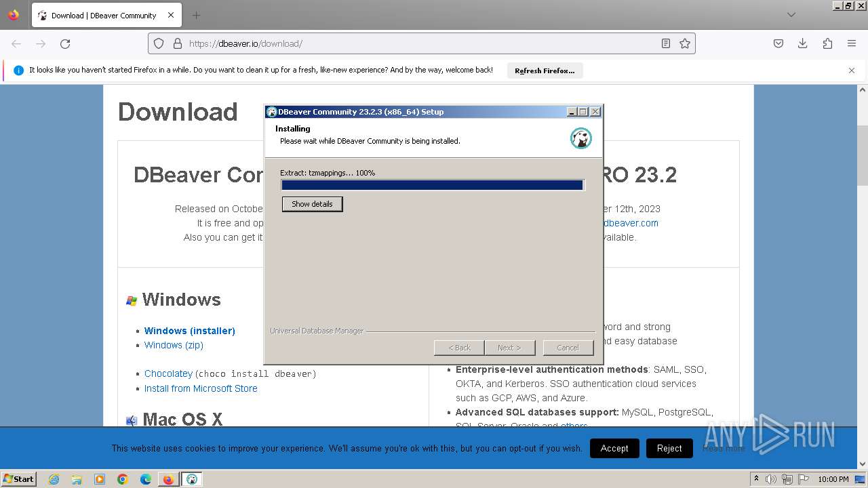Screen dimensions: 868x488
Task: Open File Explorer folder icon on taskbar
Action: [x=77, y=479]
